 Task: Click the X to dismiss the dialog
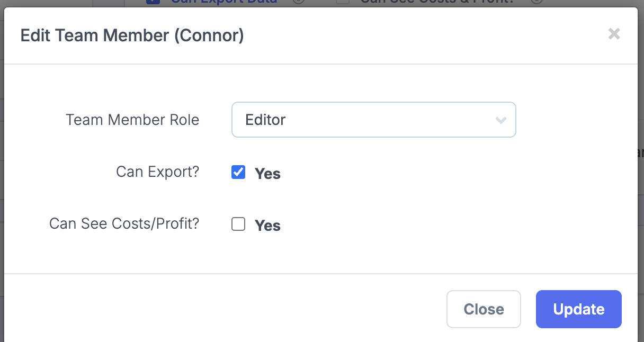click(x=614, y=34)
